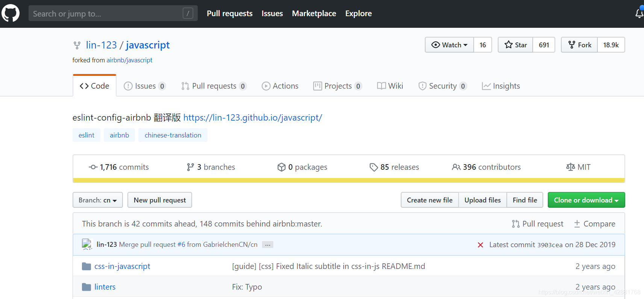Open Clone or download dropdown

(x=586, y=200)
